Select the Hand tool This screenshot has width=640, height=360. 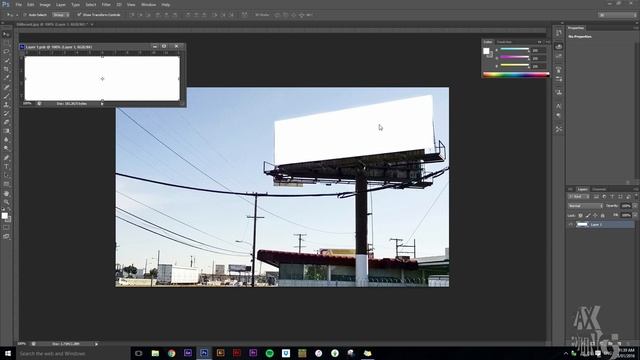pyautogui.click(x=6, y=193)
